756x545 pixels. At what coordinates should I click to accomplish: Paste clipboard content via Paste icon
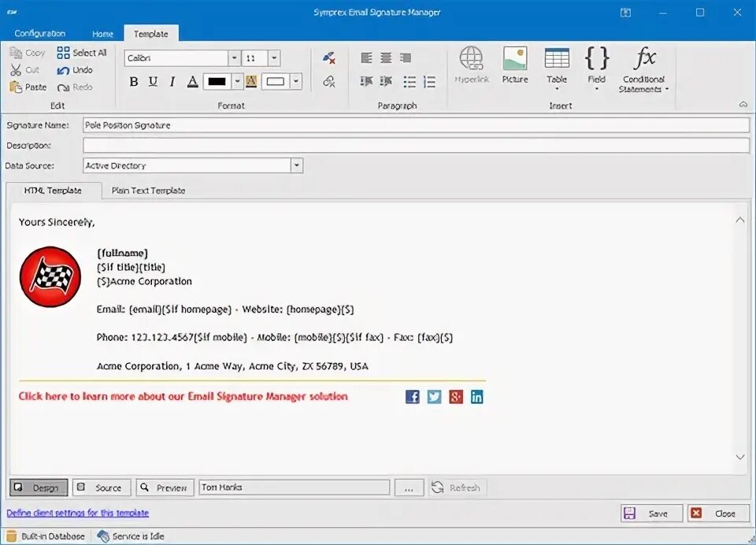coord(16,87)
